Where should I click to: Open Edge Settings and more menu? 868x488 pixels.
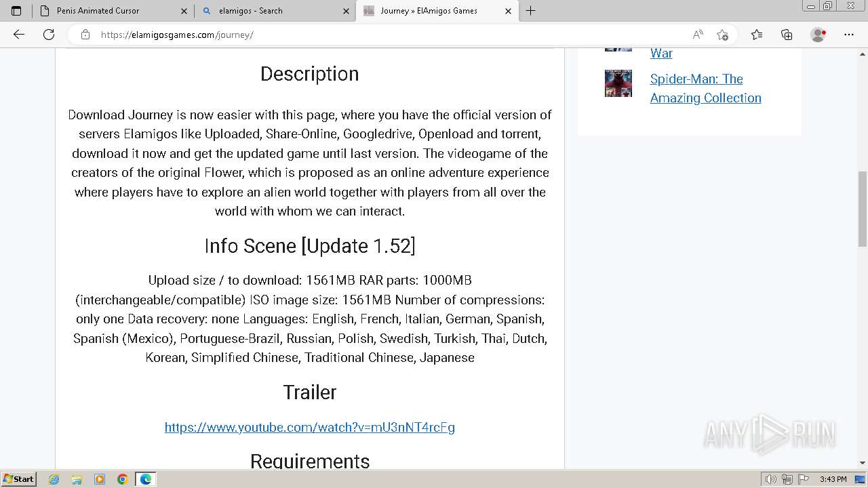click(849, 35)
